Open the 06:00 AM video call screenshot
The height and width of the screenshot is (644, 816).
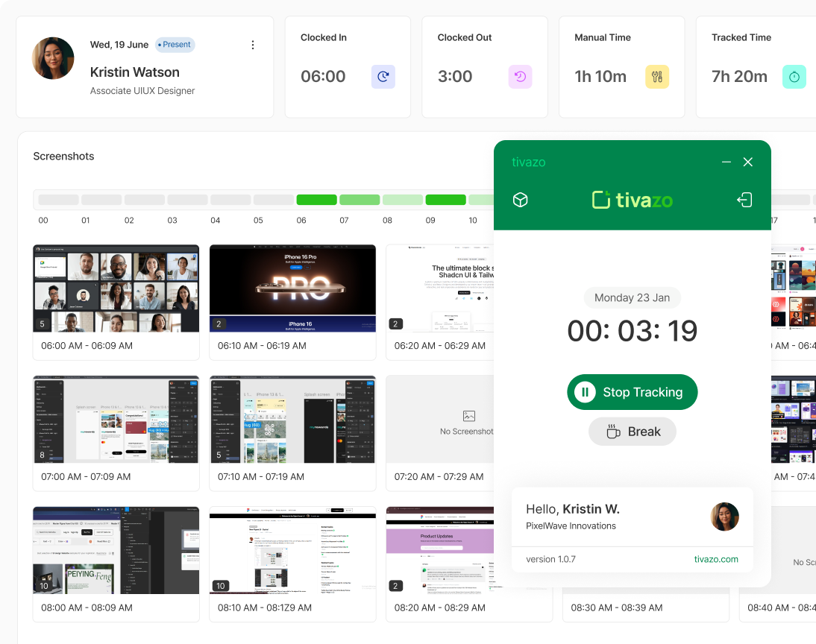click(116, 288)
